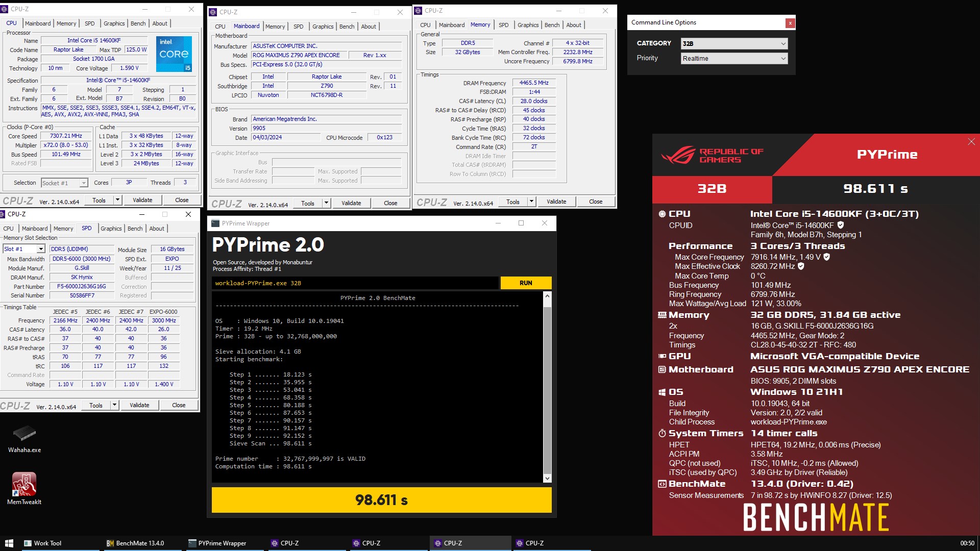
Task: Click the CPU section chip icon in BenchMate
Action: [x=662, y=214]
